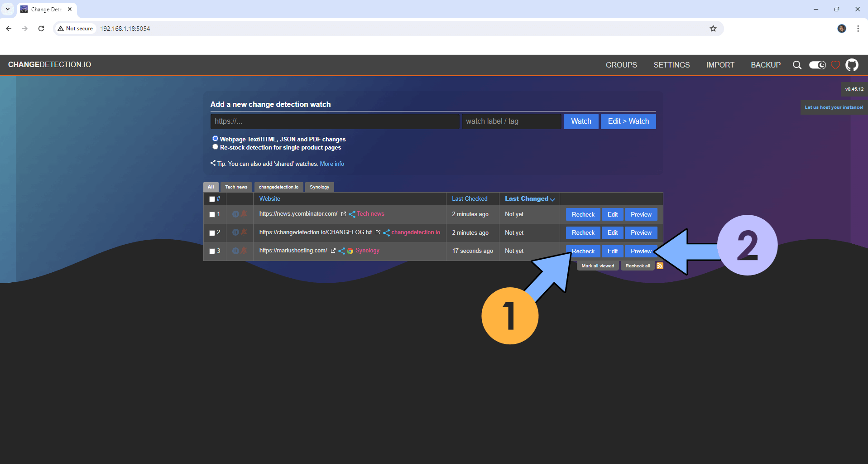Click the CHANGEDETECTION.IO logo

[49, 65]
